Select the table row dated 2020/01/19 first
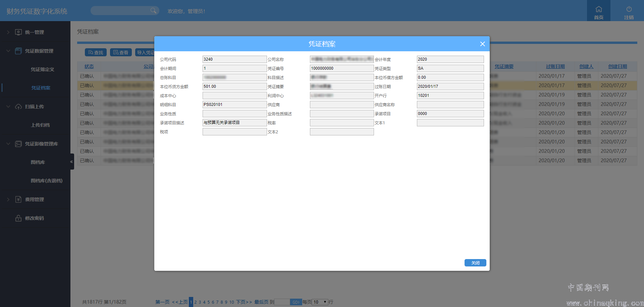Viewport: 644px width, 307px height. coord(357,95)
